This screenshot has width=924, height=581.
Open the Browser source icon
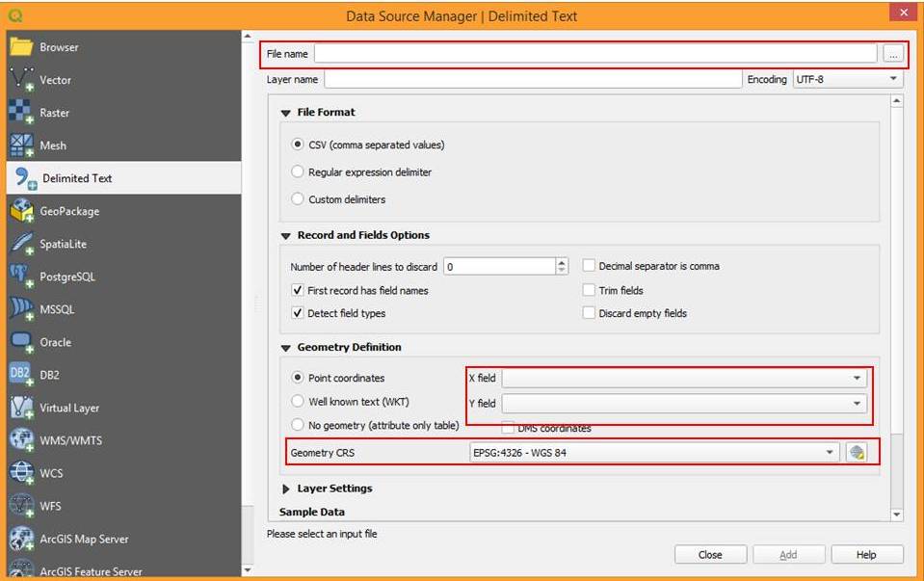pos(21,46)
